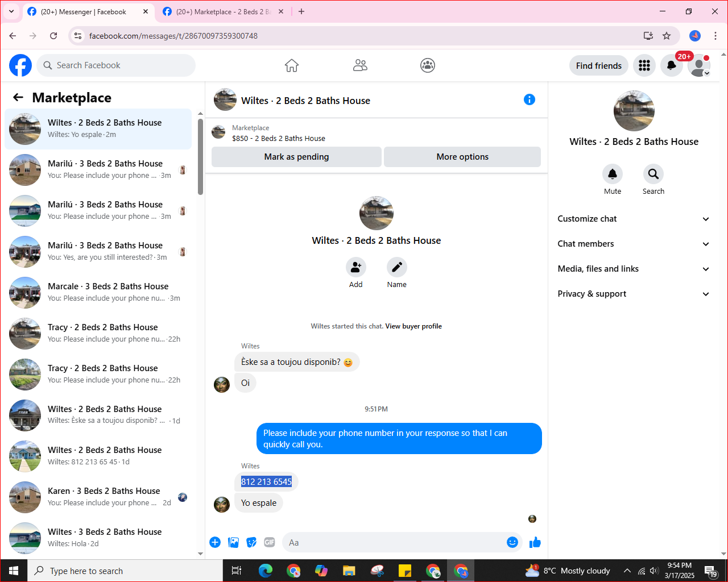728x582 pixels.
Task: Switch to the Messenger | Facebook tab
Action: [88, 12]
